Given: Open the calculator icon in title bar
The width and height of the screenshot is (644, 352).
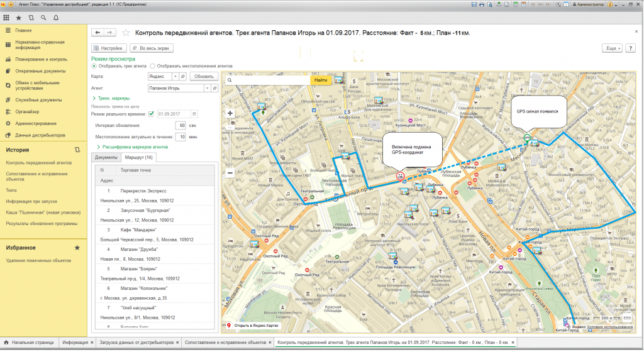Looking at the screenshot, I should [x=516, y=4].
